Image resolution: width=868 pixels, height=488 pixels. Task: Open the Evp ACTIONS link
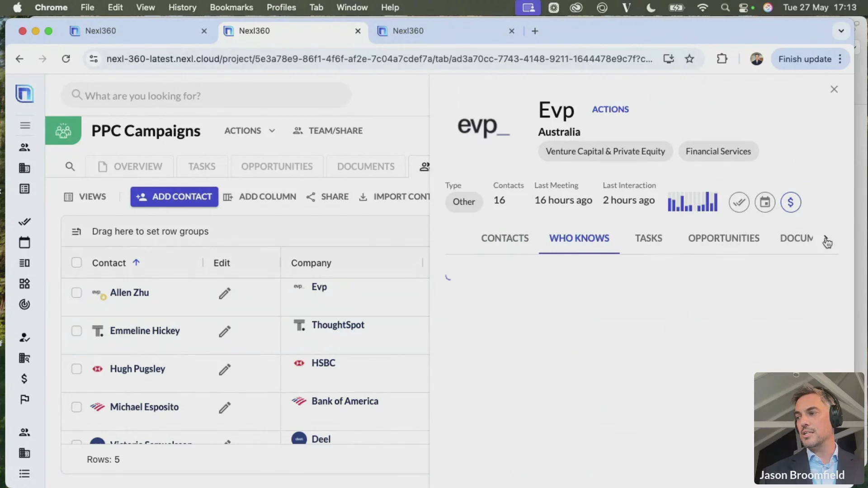(x=610, y=109)
